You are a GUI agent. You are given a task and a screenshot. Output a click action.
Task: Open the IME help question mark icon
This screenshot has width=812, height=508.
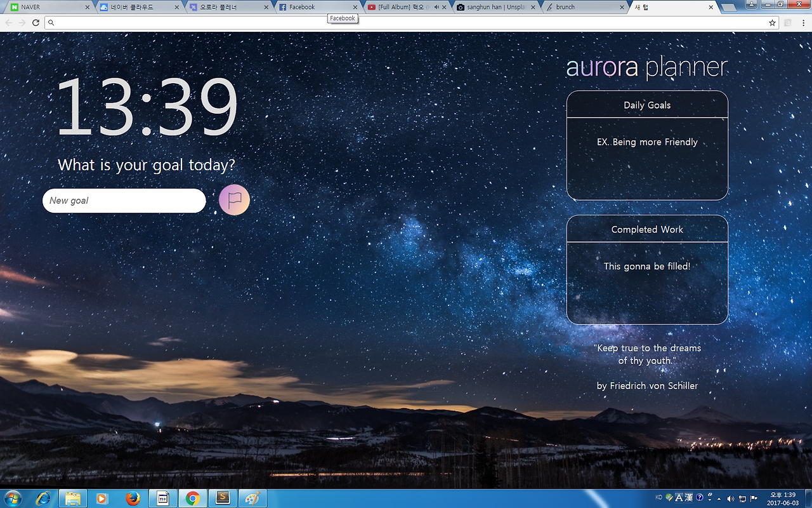tap(700, 498)
